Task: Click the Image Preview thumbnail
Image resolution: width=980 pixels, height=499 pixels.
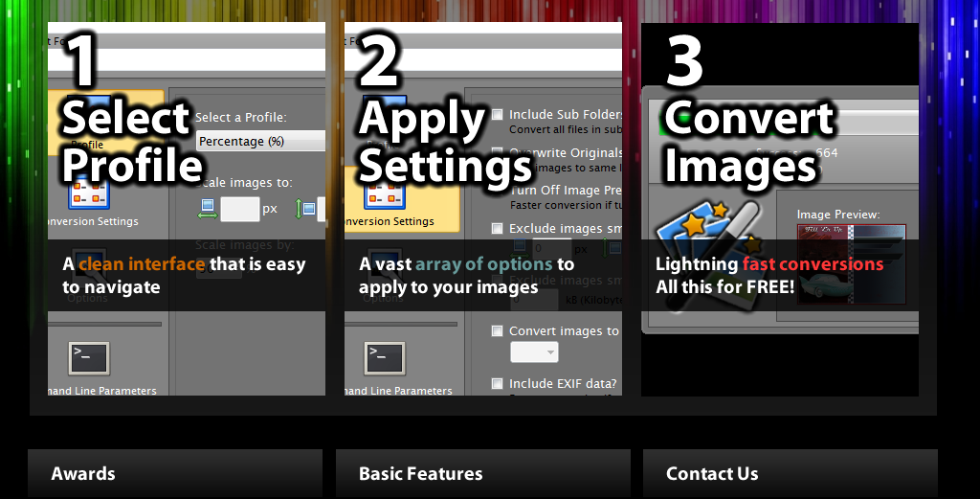Action: pyautogui.click(x=851, y=264)
